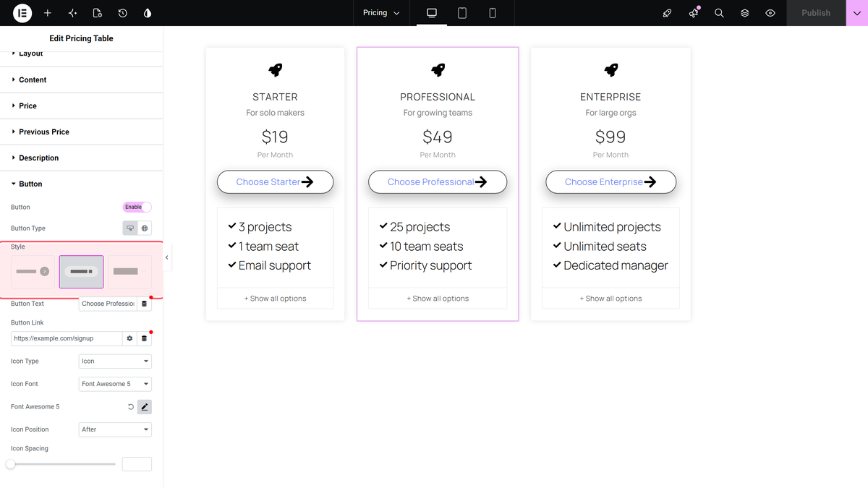The image size is (868, 488).
Task: Open the Icon Position dropdown
Action: pyautogui.click(x=115, y=429)
